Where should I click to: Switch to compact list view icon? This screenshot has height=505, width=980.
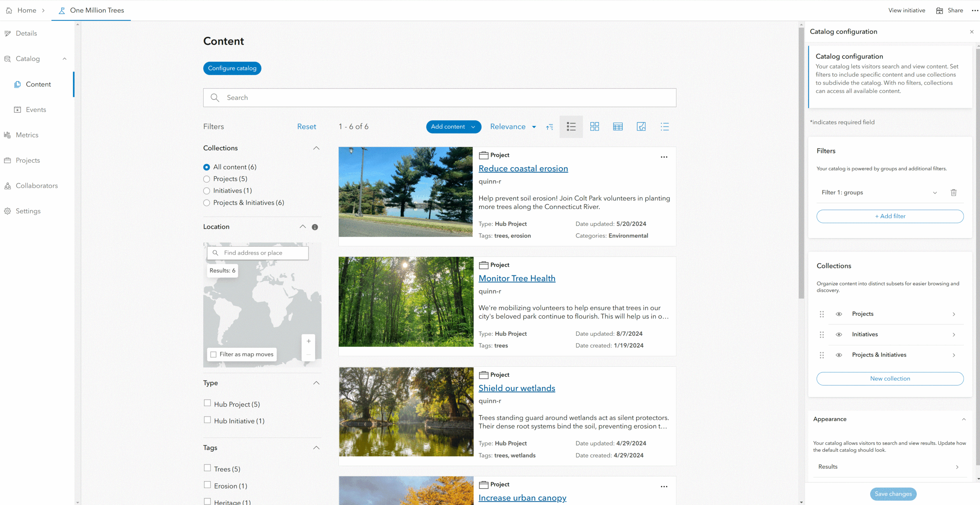click(x=665, y=127)
